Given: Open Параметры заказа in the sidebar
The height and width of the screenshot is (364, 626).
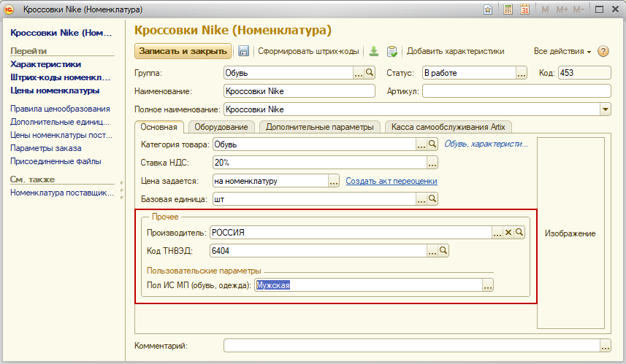Looking at the screenshot, I should 45,148.
